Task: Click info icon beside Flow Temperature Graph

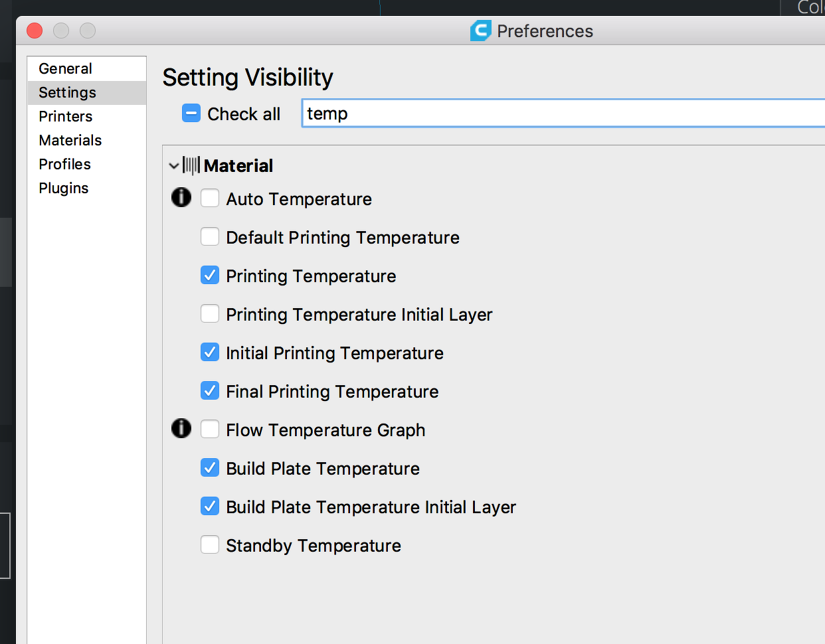Action: (181, 429)
